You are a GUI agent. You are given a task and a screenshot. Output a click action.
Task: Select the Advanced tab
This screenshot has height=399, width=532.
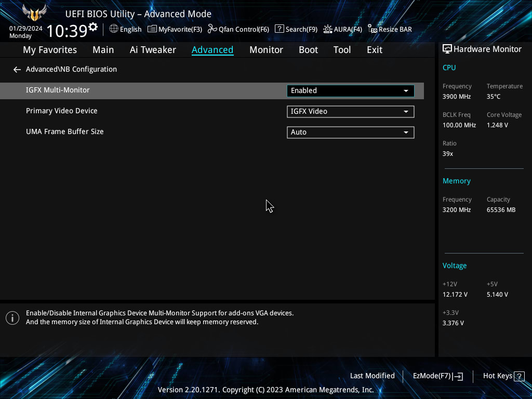(x=212, y=50)
